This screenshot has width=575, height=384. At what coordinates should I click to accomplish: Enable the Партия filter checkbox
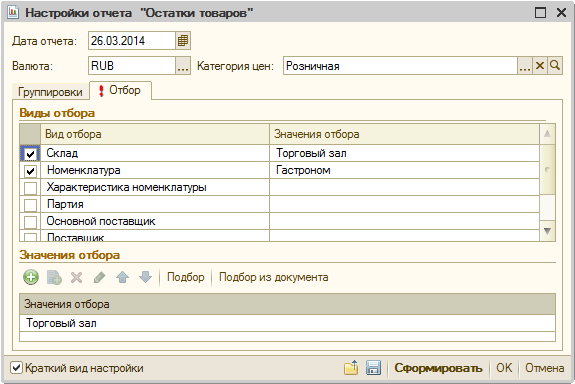30,205
